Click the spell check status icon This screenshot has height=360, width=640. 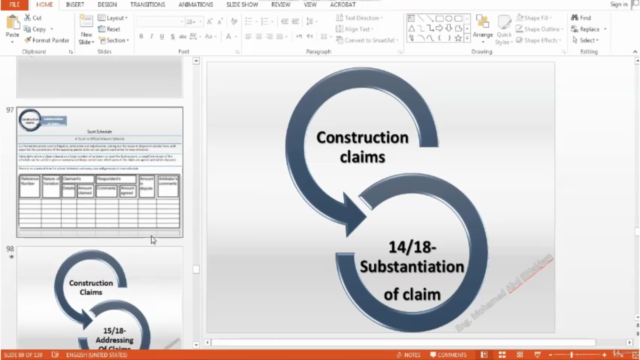click(55, 355)
